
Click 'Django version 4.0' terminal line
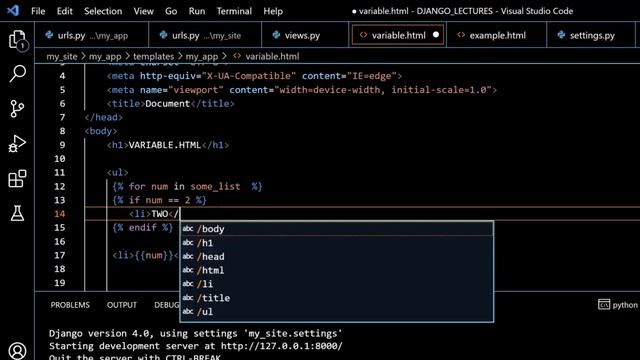point(196,333)
